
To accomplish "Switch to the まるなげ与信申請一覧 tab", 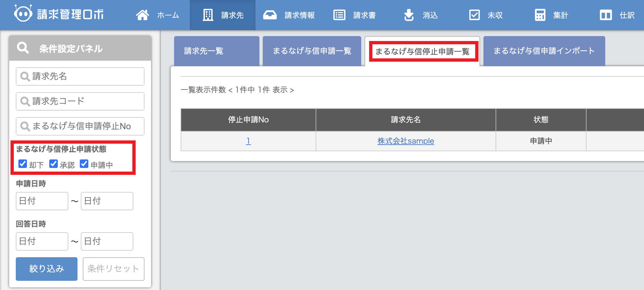I will tap(312, 51).
